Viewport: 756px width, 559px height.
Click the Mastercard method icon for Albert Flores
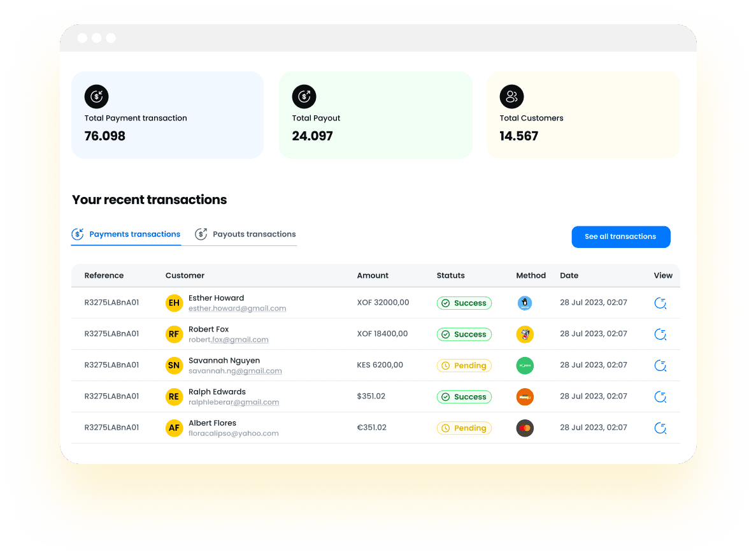pyautogui.click(x=524, y=428)
